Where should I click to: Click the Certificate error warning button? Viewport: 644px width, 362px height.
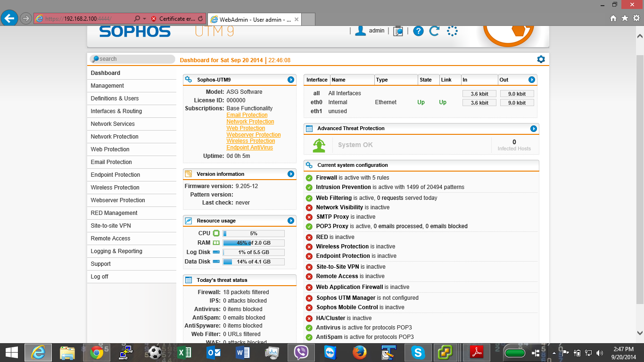(173, 19)
